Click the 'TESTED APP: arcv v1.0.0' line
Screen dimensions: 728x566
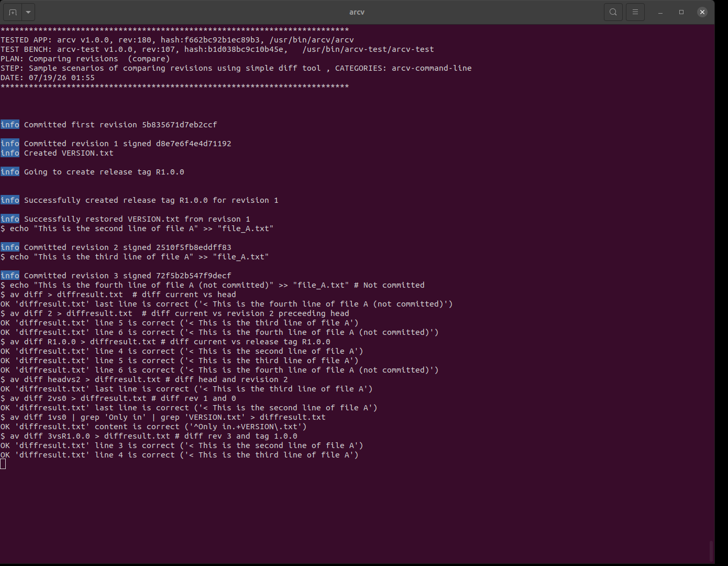pyautogui.click(x=178, y=40)
